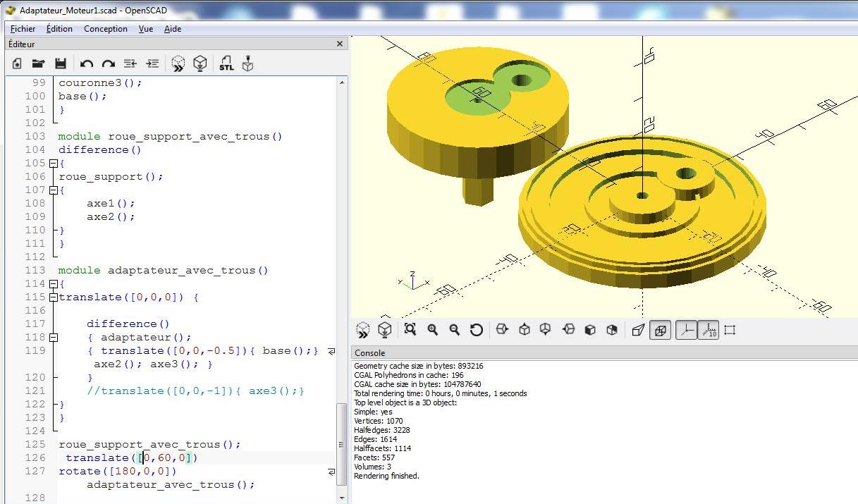Switch to the Bottom view cube icon

546,330
